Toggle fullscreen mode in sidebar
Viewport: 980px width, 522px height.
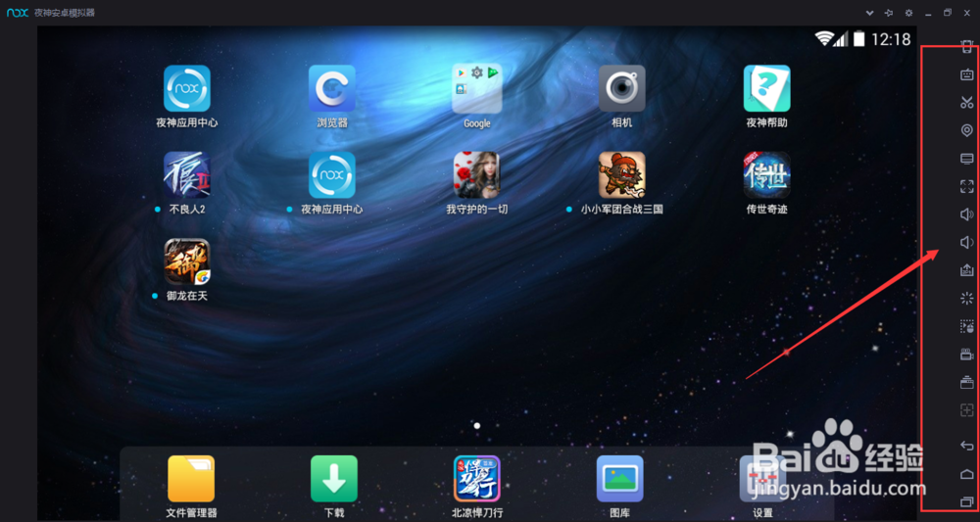pos(967,186)
